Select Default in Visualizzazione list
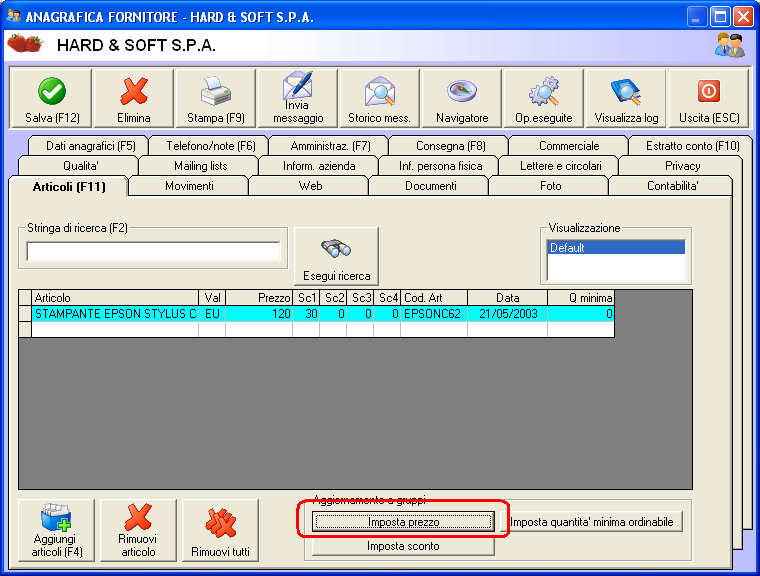760x576 pixels. coord(616,248)
